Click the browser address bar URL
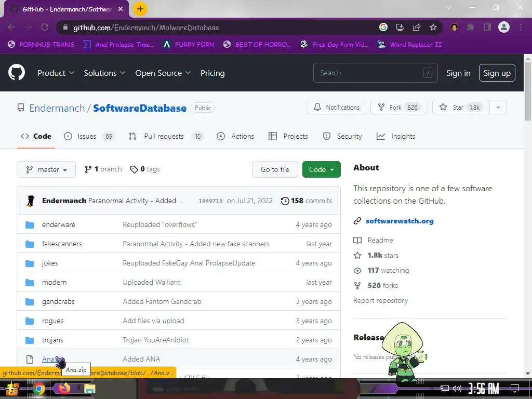This screenshot has width=532, height=399. (146, 28)
